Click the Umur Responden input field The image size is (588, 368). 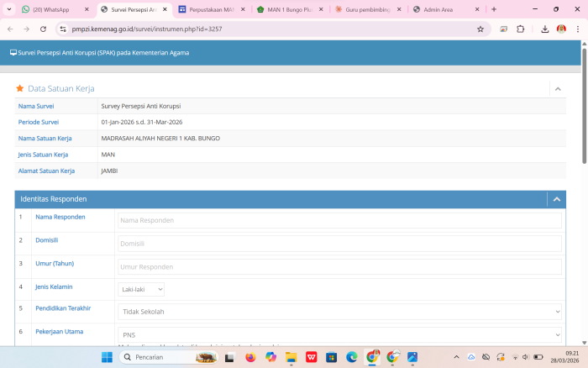(x=339, y=266)
